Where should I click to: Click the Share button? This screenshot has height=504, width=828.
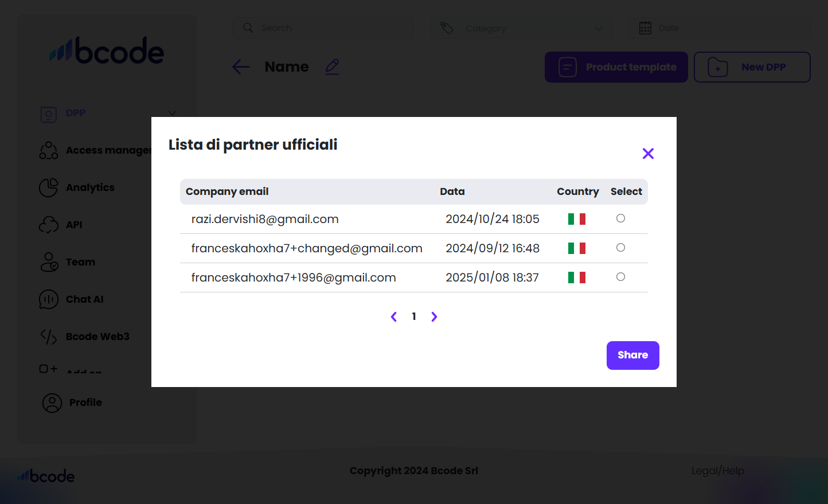(x=632, y=355)
